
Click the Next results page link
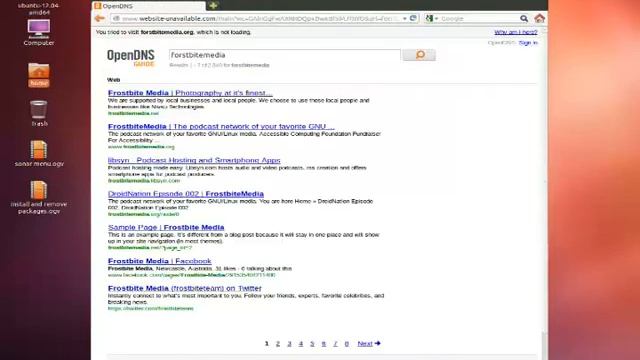coord(369,344)
